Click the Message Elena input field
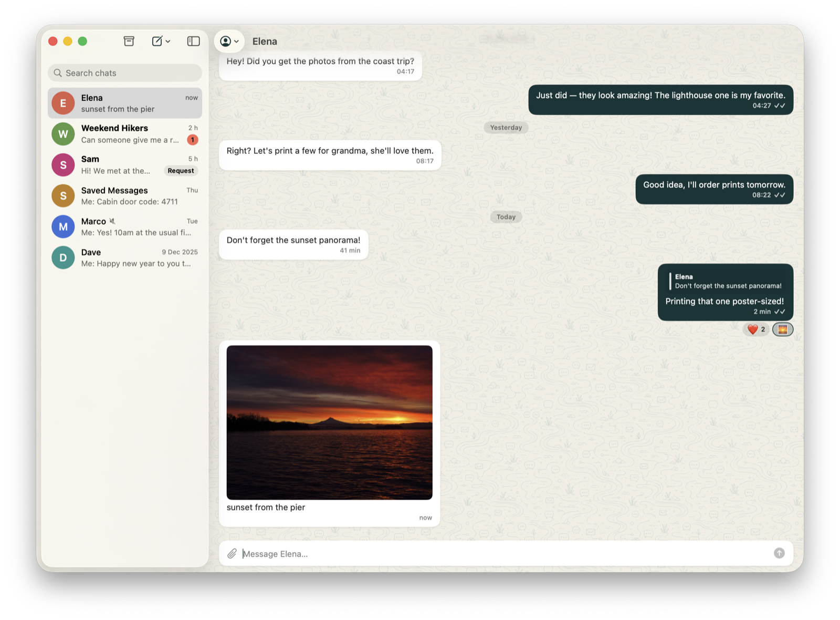Image resolution: width=840 pixels, height=620 pixels. tap(506, 554)
